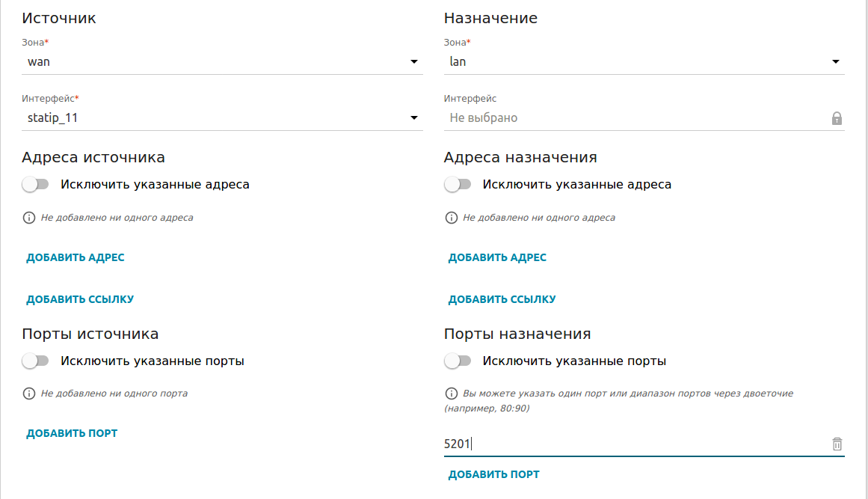Enable exclude specified destination addresses switch

point(457,184)
